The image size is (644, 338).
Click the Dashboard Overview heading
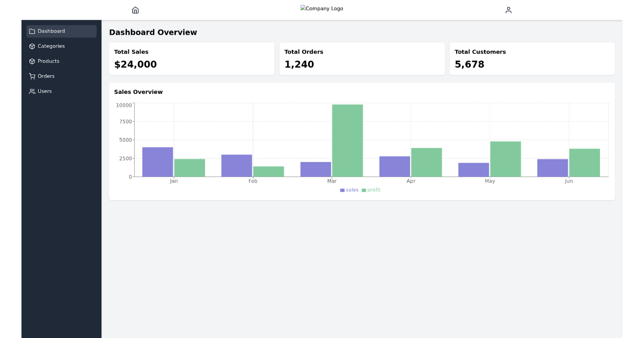pos(153,32)
